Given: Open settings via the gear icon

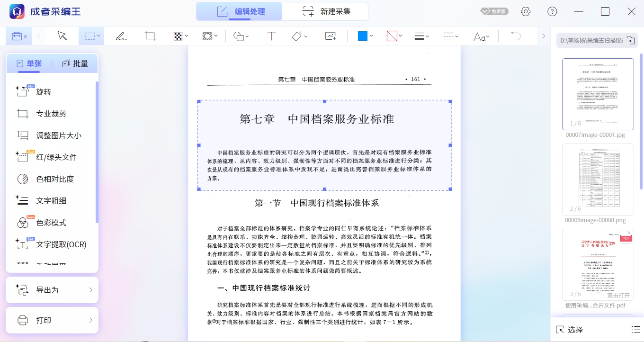Looking at the screenshot, I should click(x=526, y=11).
